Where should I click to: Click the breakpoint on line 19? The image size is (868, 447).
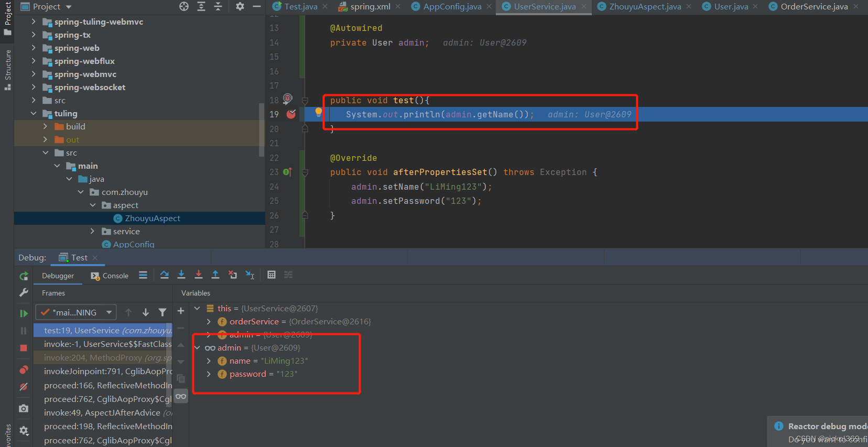click(291, 114)
